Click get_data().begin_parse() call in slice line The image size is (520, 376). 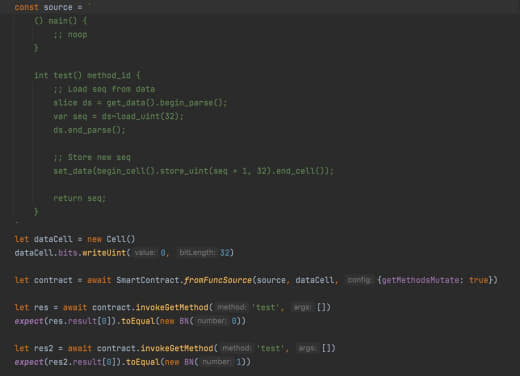click(166, 103)
